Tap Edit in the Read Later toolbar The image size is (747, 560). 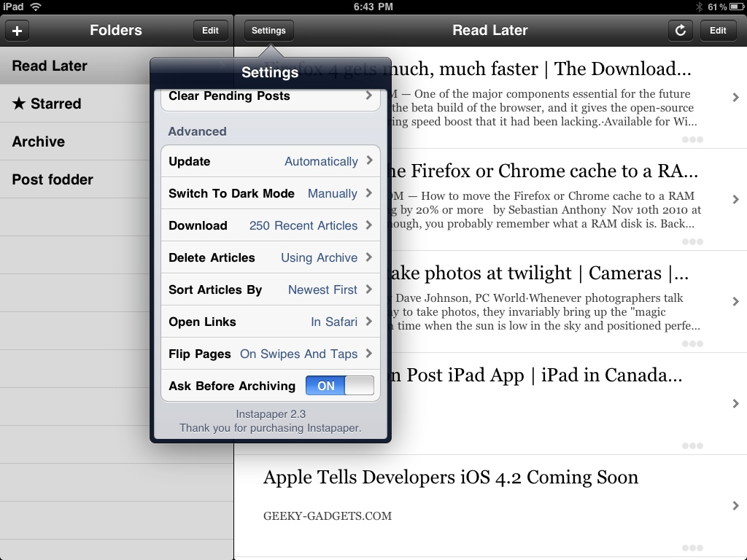click(x=718, y=31)
